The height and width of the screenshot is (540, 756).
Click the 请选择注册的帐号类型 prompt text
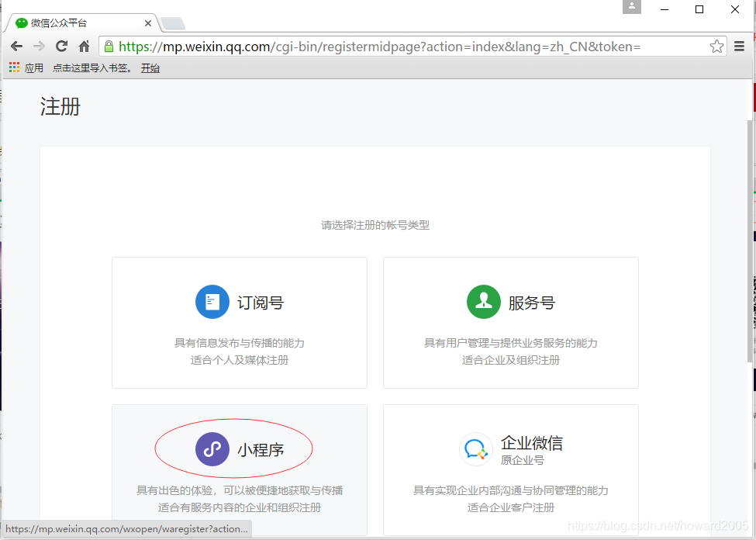pyautogui.click(x=375, y=225)
